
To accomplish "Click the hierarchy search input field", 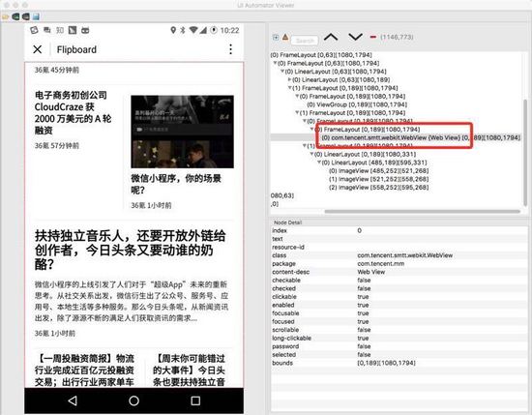I will click(305, 41).
